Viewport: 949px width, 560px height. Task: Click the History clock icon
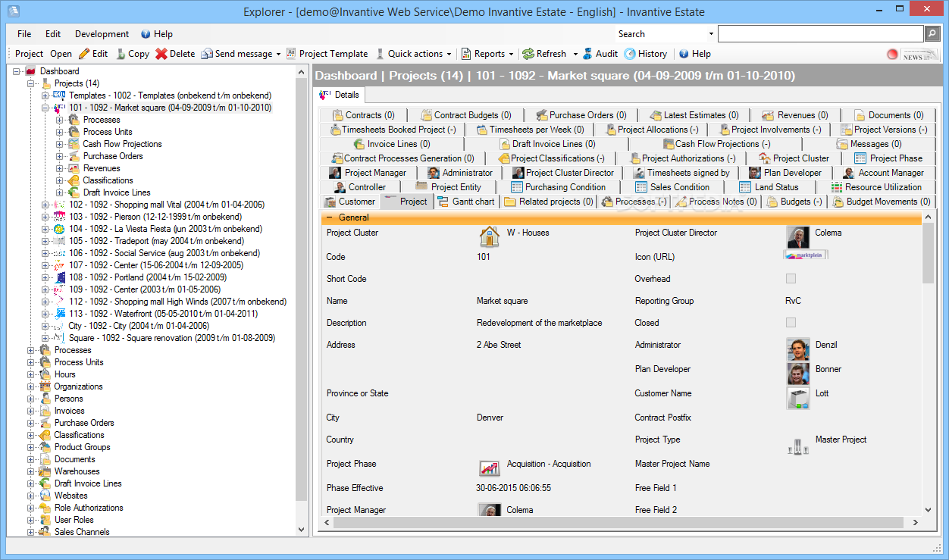click(630, 54)
